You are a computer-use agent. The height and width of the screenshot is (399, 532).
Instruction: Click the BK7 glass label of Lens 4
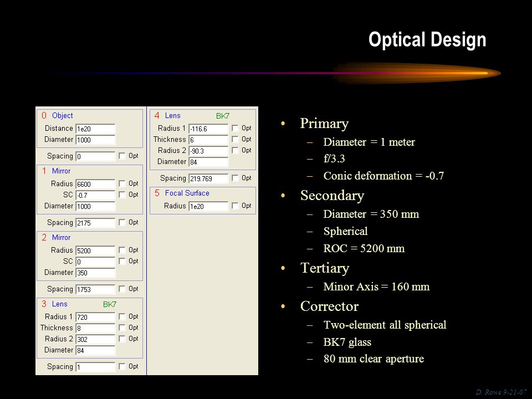[x=223, y=116]
